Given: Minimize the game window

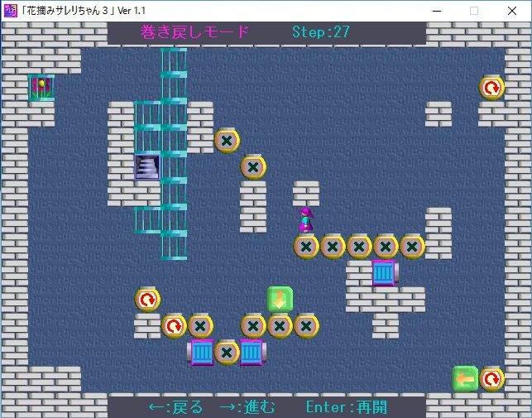Looking at the screenshot, I should pos(435,11).
